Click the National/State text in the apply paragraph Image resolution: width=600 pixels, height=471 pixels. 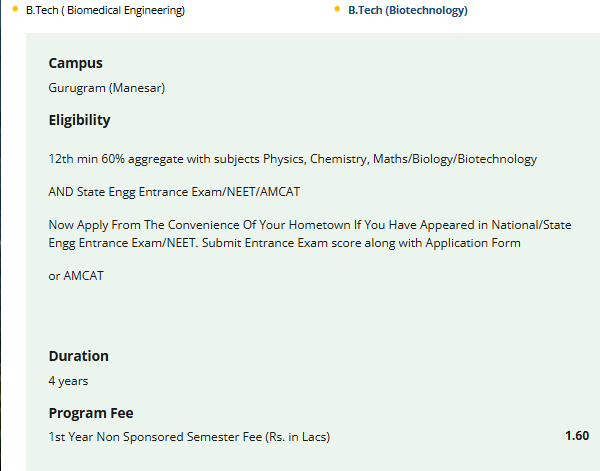pyautogui.click(x=532, y=225)
